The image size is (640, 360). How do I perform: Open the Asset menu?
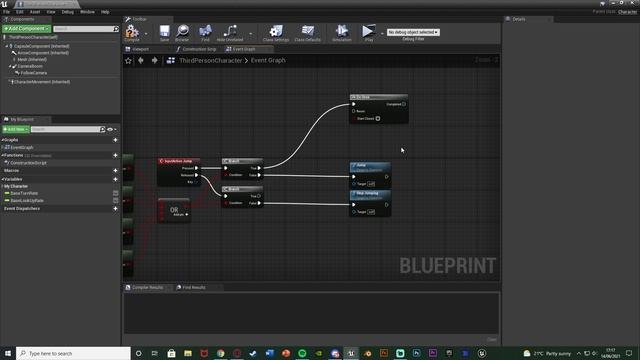(x=35, y=12)
